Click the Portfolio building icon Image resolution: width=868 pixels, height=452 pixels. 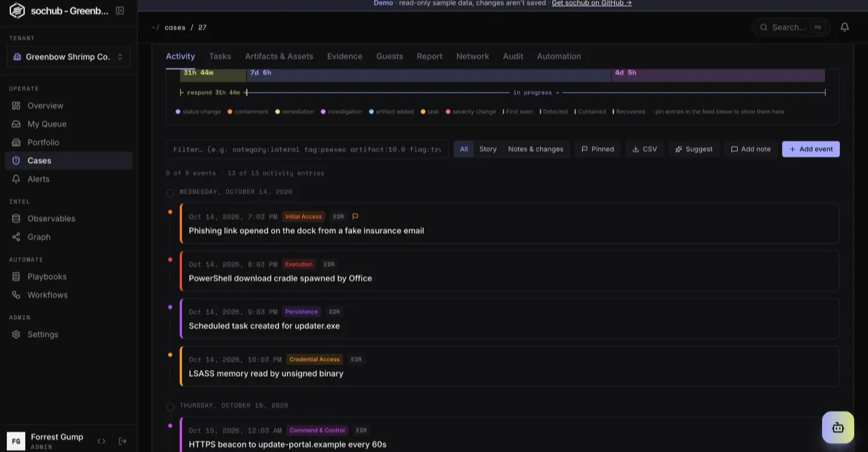click(x=16, y=142)
